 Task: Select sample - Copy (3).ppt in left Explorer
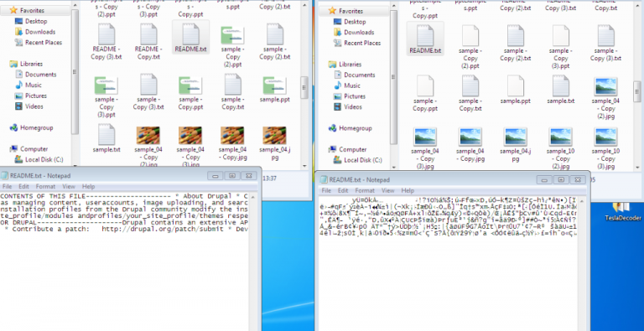[106, 96]
